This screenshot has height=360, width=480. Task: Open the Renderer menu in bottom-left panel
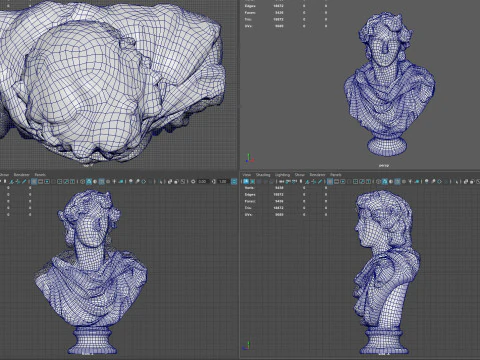pyautogui.click(x=22, y=175)
